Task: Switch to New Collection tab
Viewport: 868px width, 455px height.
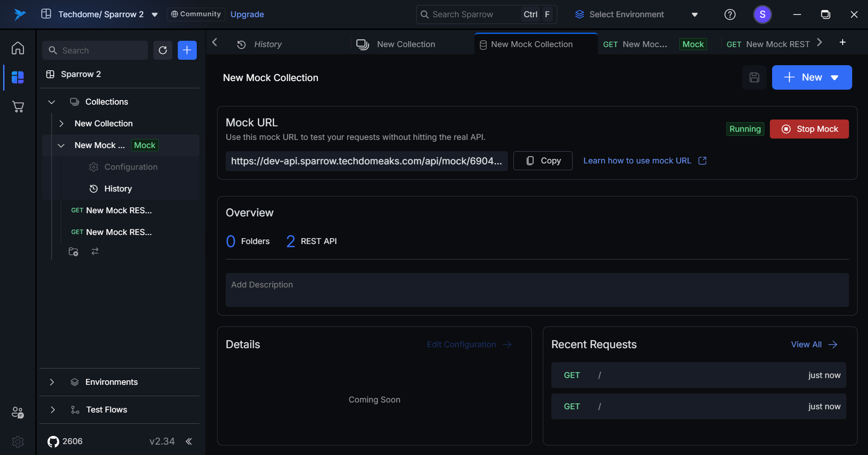Action: click(x=405, y=44)
